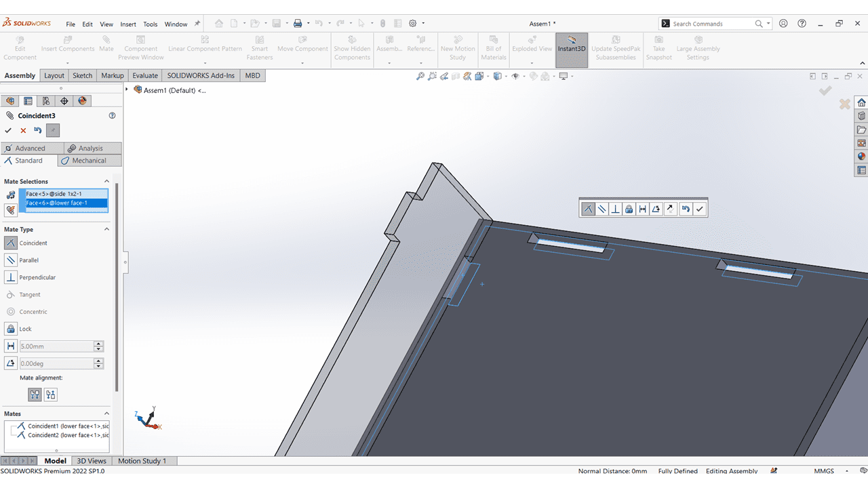Select the Aligned mate alignment button
The height and width of the screenshot is (488, 868).
[35, 394]
